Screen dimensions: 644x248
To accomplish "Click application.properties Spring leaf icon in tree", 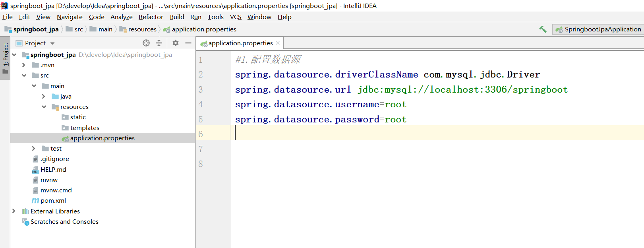I will pyautogui.click(x=65, y=138).
